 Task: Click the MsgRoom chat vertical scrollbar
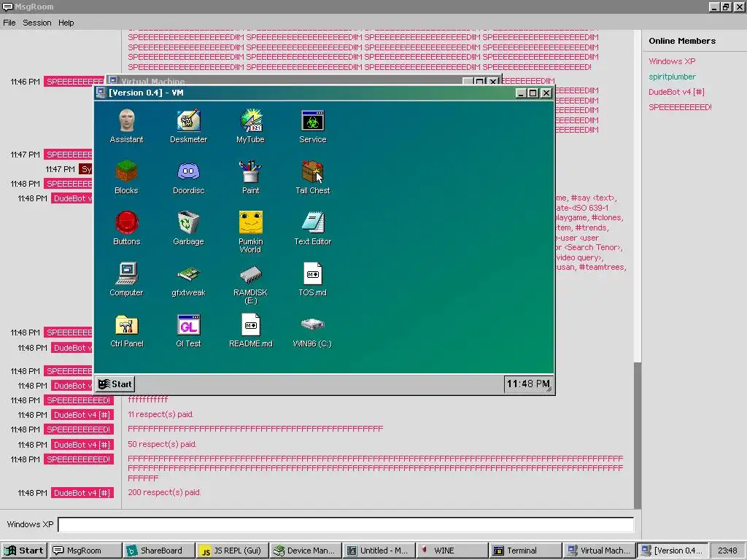pyautogui.click(x=638, y=270)
